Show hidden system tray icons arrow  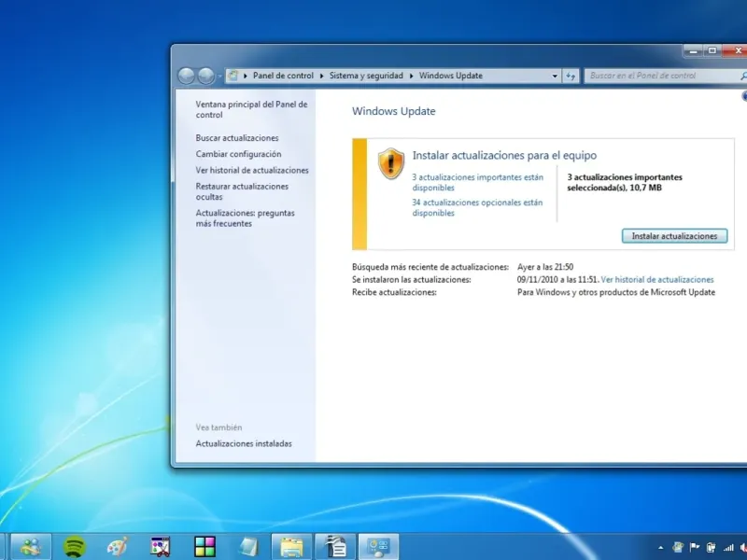(x=661, y=548)
